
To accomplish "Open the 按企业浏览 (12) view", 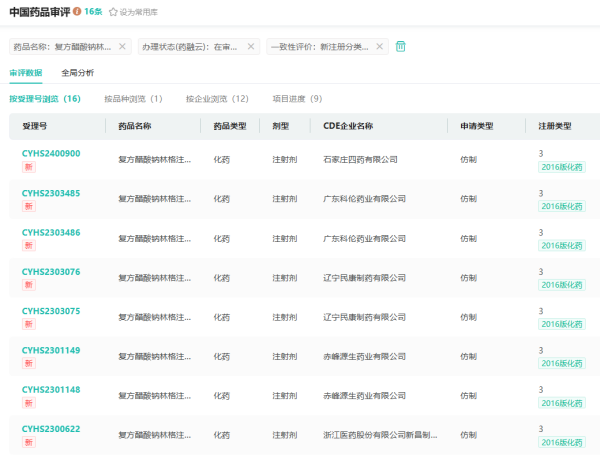I will (217, 99).
